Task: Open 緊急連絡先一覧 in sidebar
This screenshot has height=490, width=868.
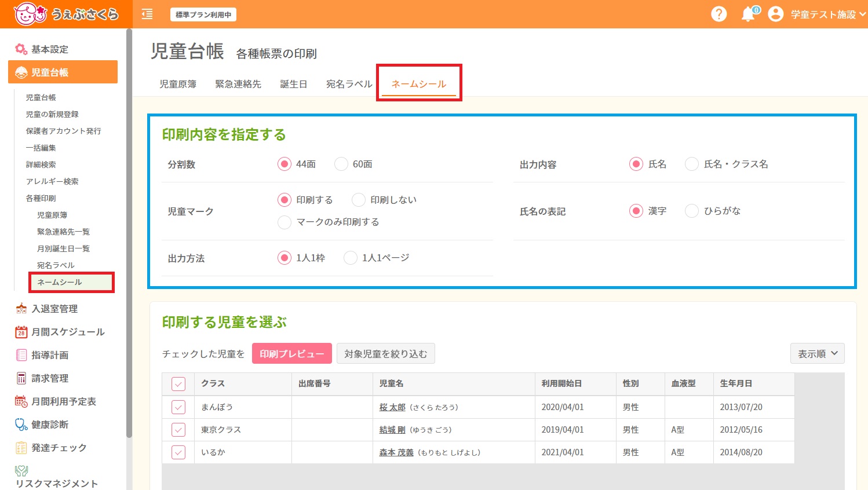Action: pos(63,232)
